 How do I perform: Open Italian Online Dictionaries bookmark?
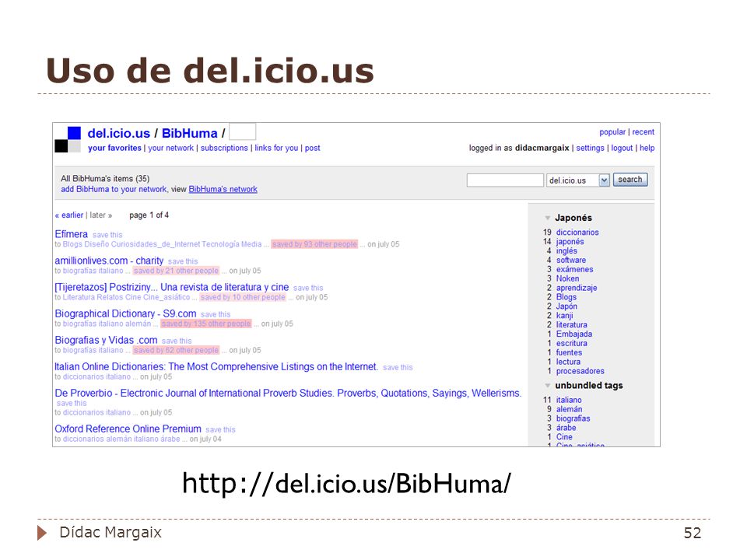pos(216,366)
